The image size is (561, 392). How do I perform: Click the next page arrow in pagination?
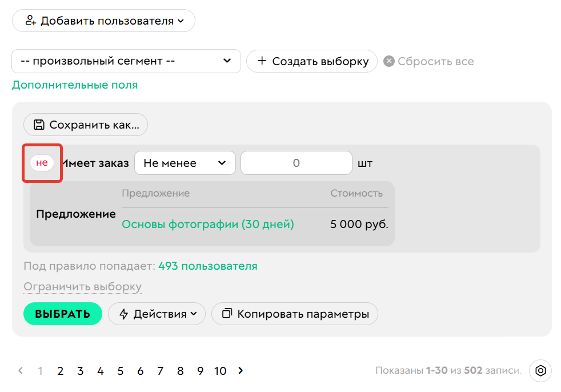pyautogui.click(x=241, y=370)
